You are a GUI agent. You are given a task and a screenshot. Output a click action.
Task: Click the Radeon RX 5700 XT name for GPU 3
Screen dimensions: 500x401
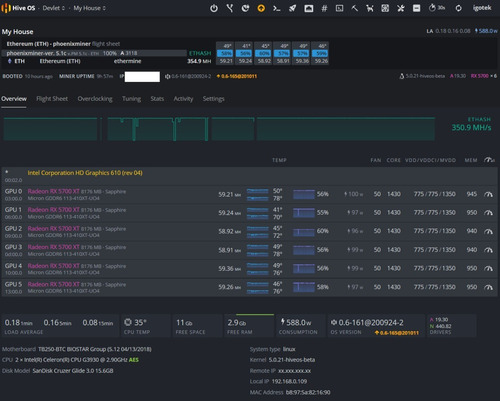(x=54, y=247)
